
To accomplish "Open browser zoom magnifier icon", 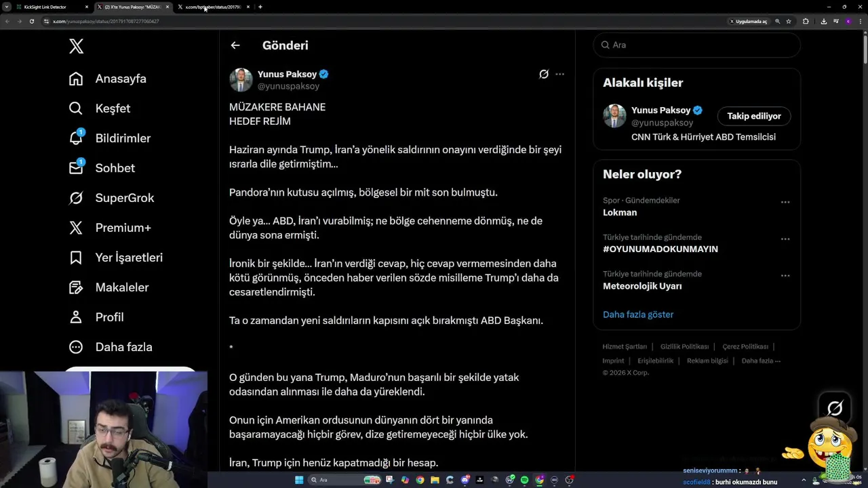I will [777, 21].
